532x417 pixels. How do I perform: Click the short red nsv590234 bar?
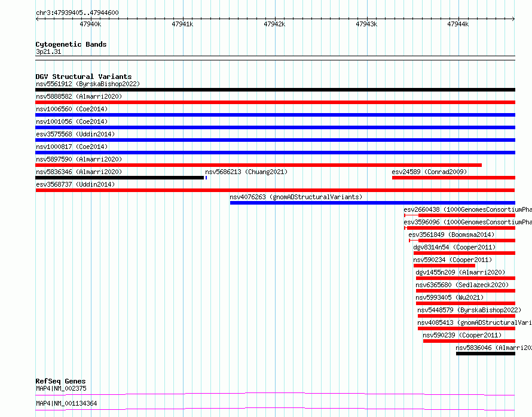pyautogui.click(x=444, y=266)
